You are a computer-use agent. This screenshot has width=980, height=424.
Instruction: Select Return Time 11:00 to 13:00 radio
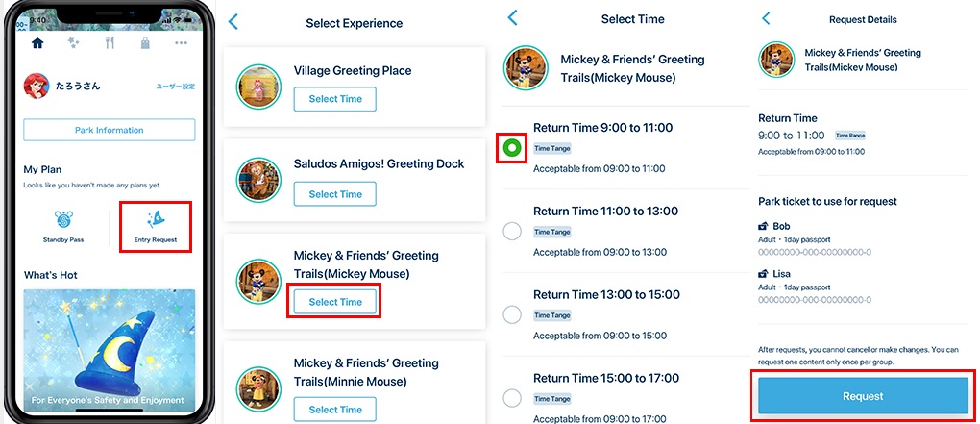coord(512,231)
